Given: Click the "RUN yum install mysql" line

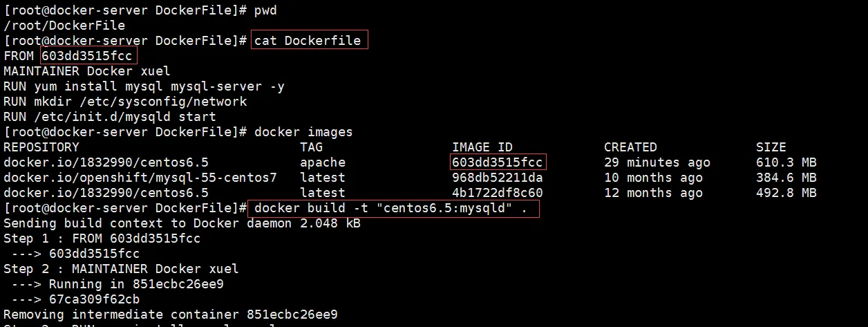Looking at the screenshot, I should [x=144, y=86].
